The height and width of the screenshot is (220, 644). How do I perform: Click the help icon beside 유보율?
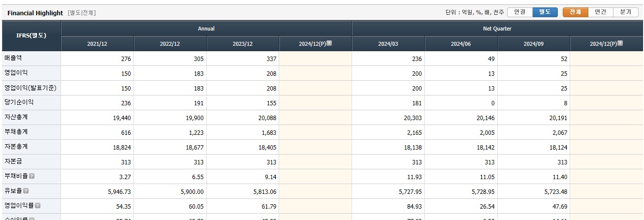coord(26,191)
